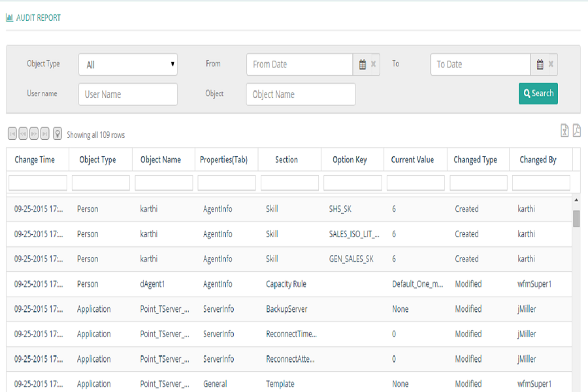Open the Object Type dropdown
The height and width of the screenshot is (392, 588).
(x=128, y=65)
